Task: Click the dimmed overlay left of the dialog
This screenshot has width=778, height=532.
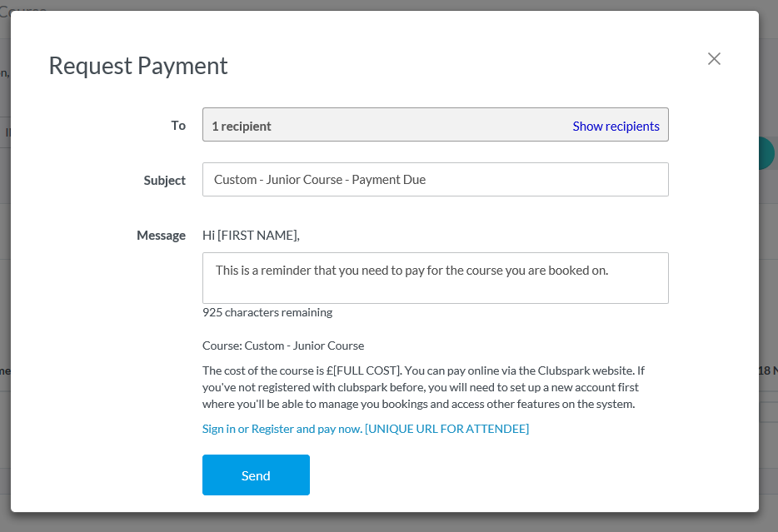Action: click(x=5, y=266)
